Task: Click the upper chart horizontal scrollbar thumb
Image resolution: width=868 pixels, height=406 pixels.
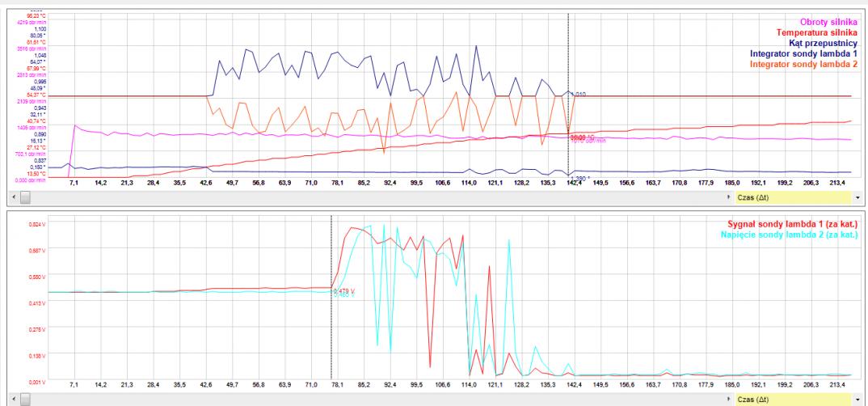Action: click(x=25, y=197)
